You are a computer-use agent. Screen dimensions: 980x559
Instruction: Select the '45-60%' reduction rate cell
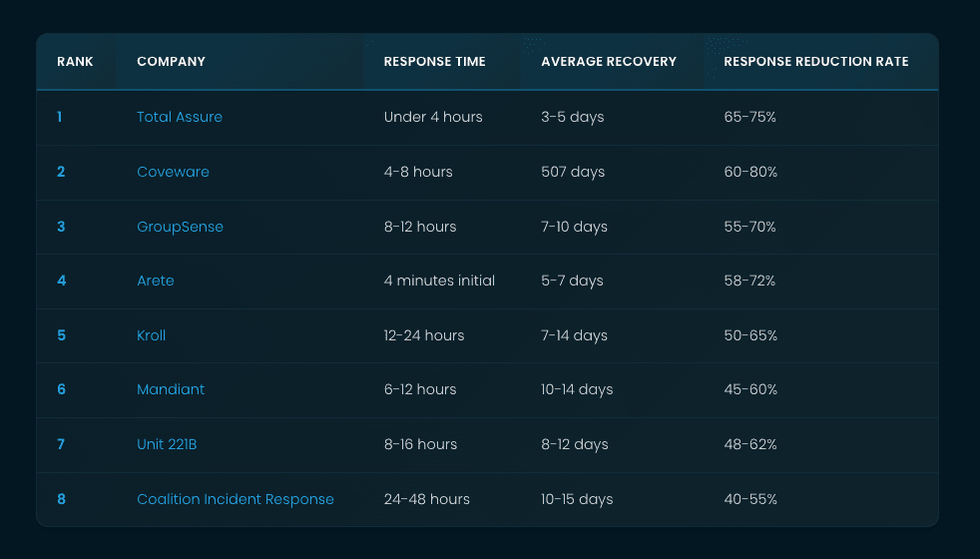click(x=750, y=389)
